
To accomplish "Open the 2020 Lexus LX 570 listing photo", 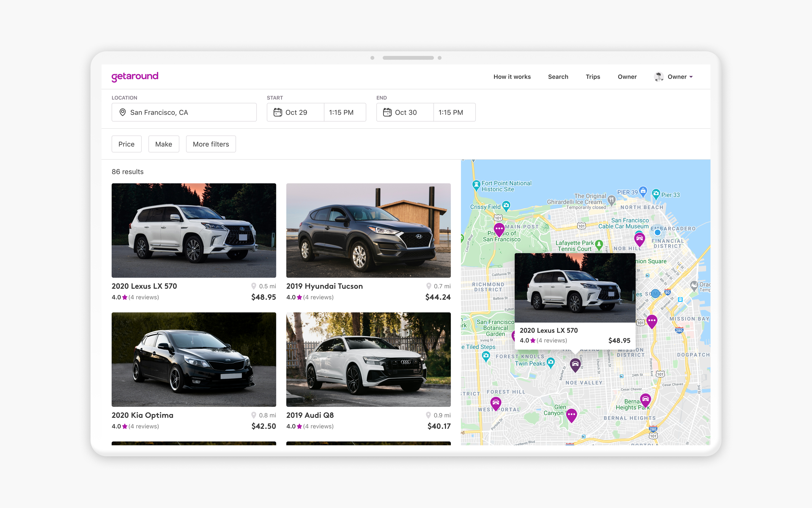I will (194, 230).
